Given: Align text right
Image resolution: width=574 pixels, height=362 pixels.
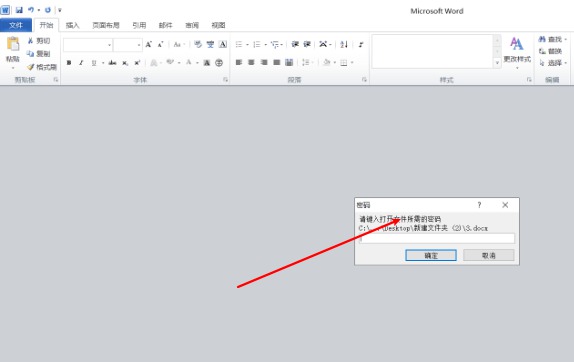Looking at the screenshot, I should 264,63.
